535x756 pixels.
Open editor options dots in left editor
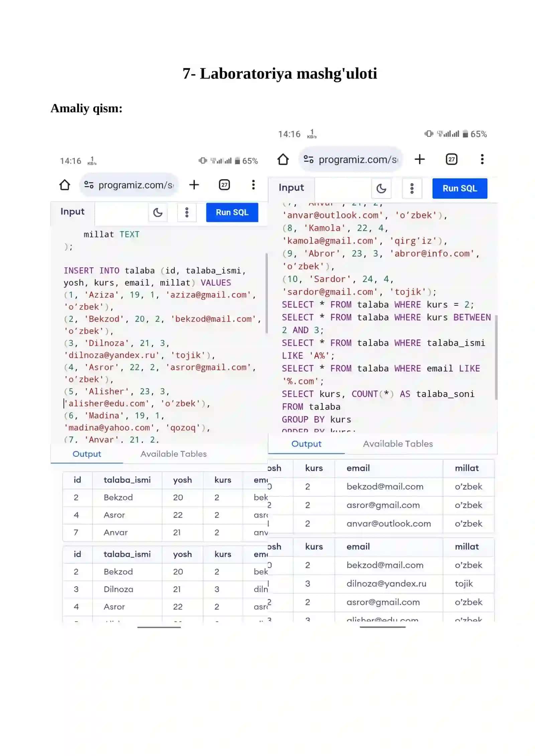tap(187, 212)
